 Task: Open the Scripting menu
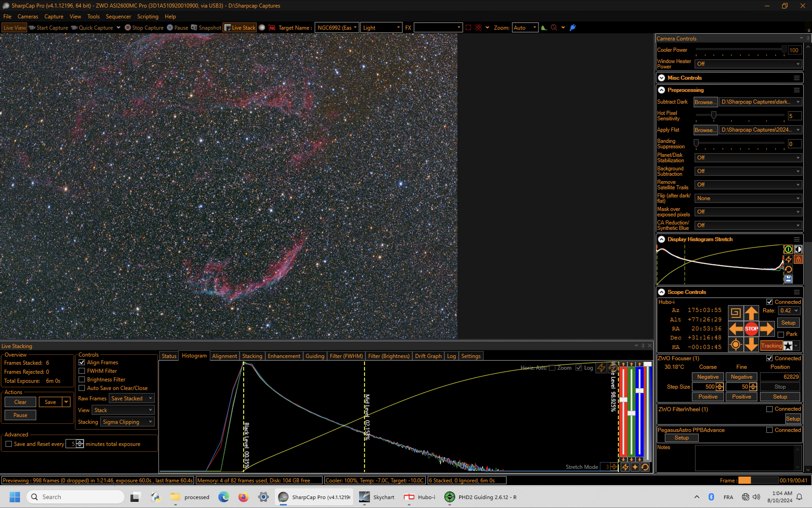coord(148,16)
